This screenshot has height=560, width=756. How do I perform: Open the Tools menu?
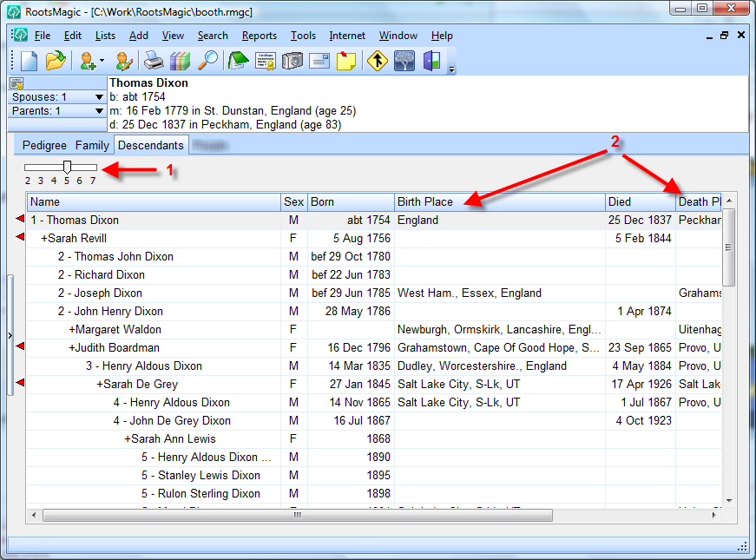click(x=303, y=36)
